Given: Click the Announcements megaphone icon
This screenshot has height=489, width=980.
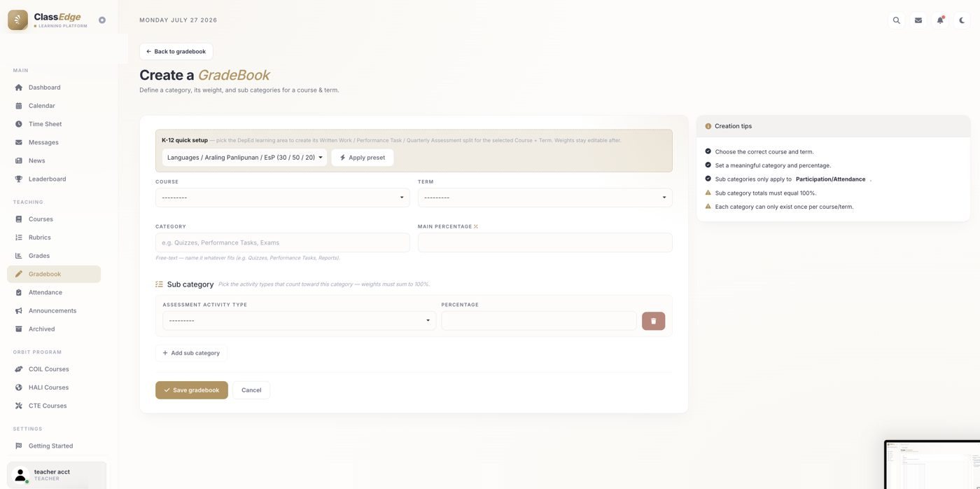Looking at the screenshot, I should coord(19,310).
